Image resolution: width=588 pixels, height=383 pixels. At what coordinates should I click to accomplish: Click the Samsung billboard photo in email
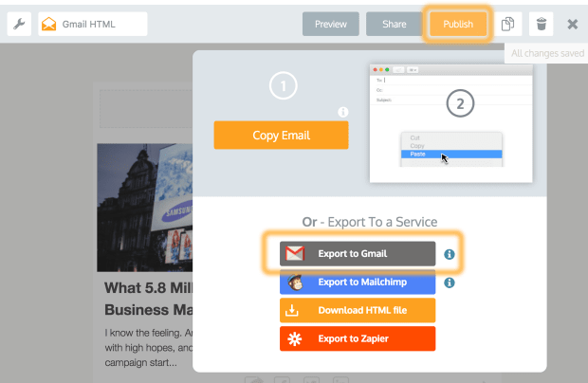click(145, 208)
